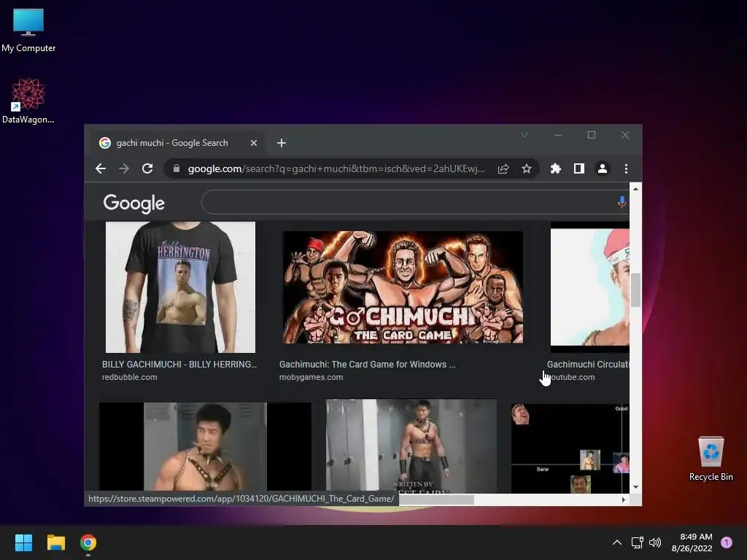Open File Explorer from taskbar
This screenshot has width=747, height=560.
click(x=55, y=542)
